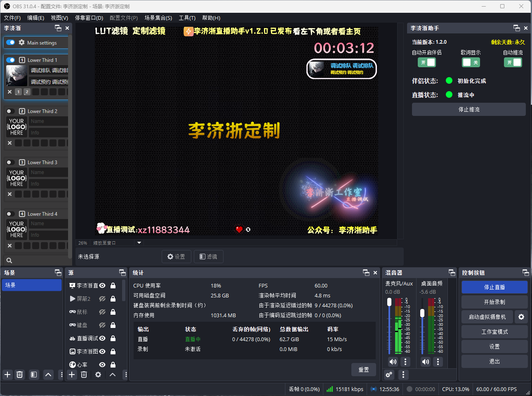This screenshot has height=396, width=532.
Task: Open source properties gear in sources panel
Action: coord(98,375)
